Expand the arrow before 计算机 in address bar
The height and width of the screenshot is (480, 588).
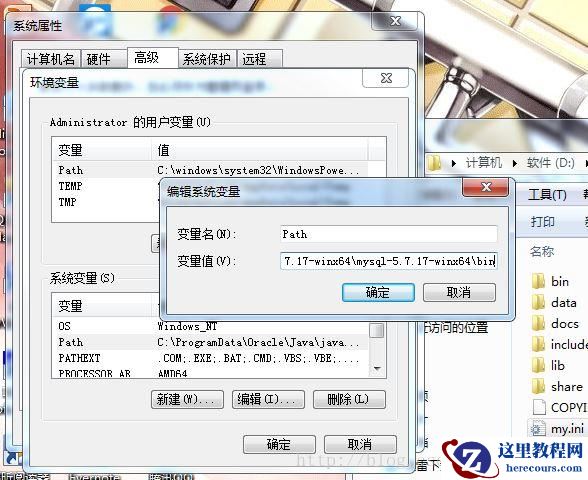click(454, 163)
